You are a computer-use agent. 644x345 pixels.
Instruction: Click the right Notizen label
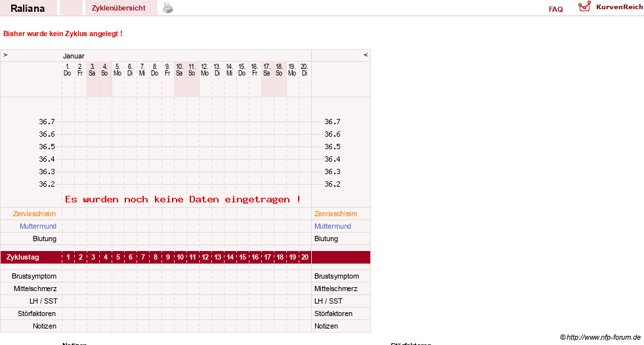(x=326, y=326)
